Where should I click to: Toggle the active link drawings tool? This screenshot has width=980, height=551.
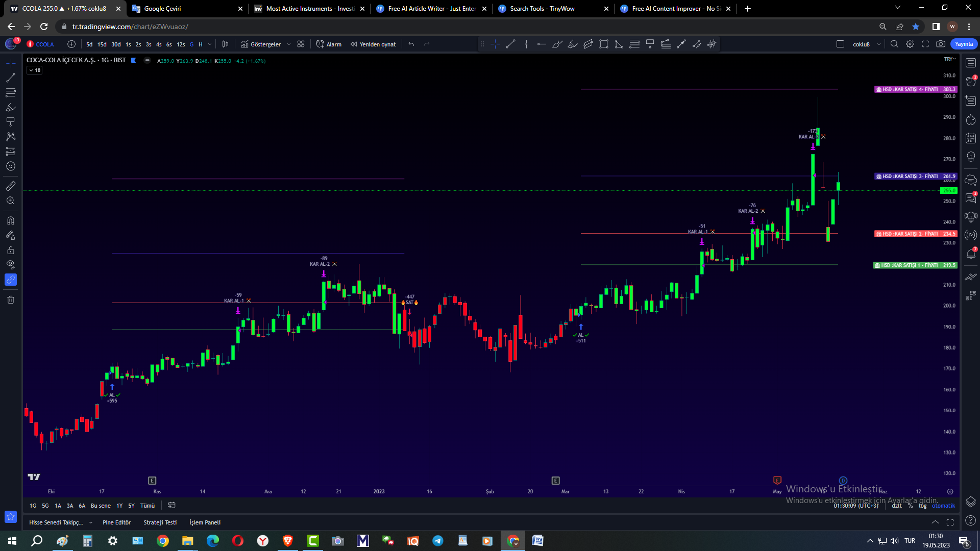click(x=11, y=280)
